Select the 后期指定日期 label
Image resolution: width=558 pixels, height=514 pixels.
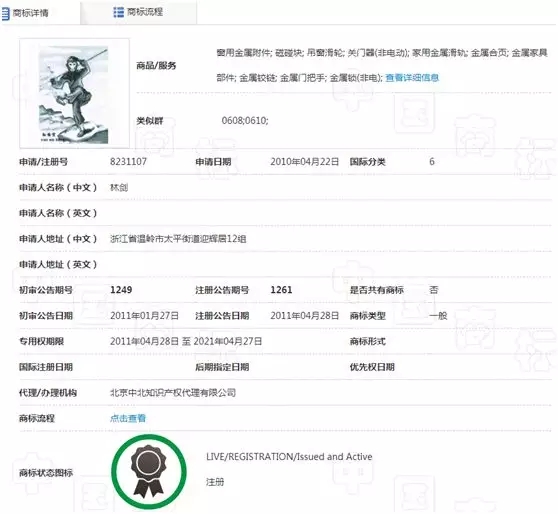pyautogui.click(x=222, y=367)
